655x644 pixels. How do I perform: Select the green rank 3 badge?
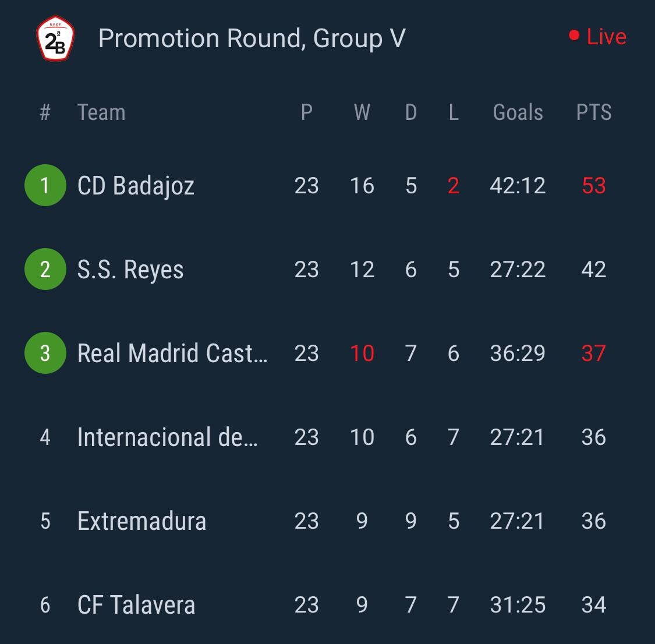[45, 353]
